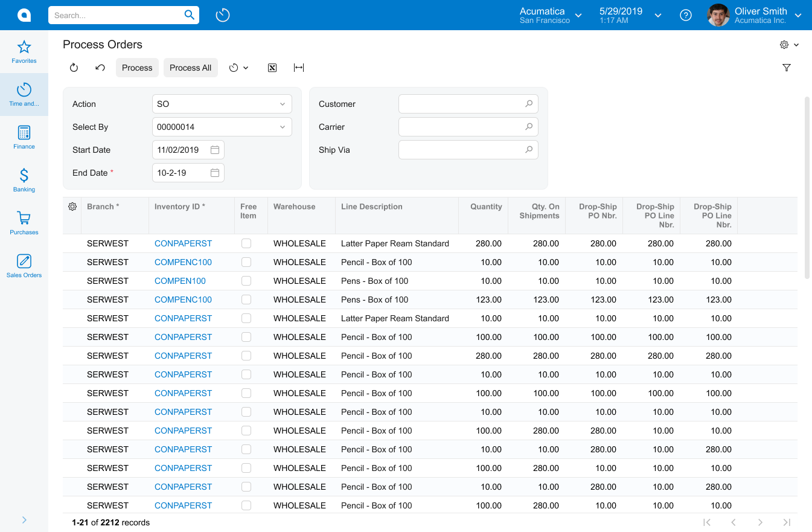The height and width of the screenshot is (532, 812).
Task: Open the filter funnel icon
Action: click(786, 68)
